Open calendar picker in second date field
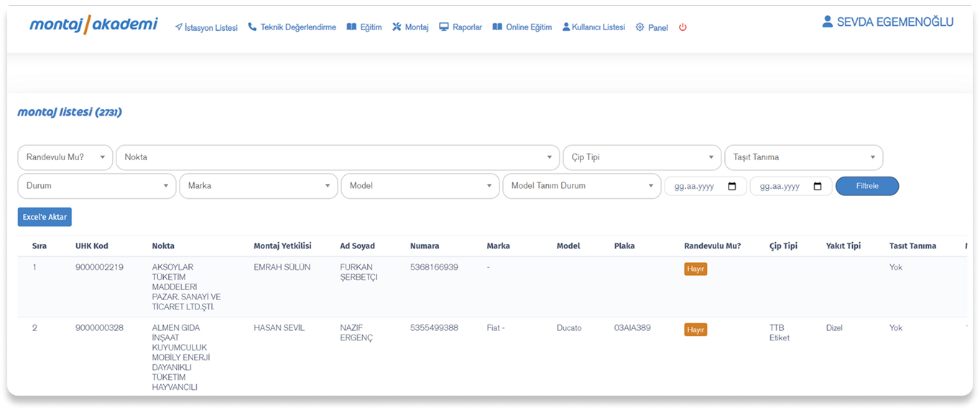Screen dimensions: 980x410 tap(818, 187)
